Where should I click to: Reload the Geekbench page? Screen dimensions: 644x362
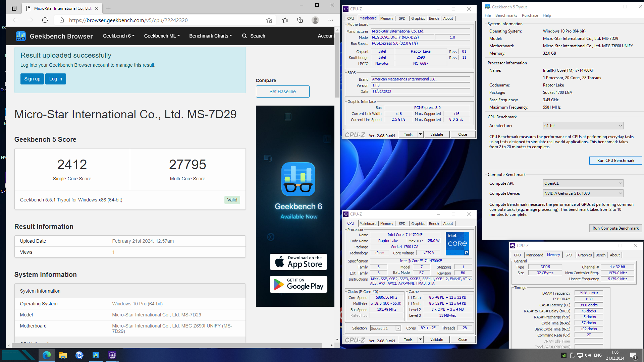point(45,20)
